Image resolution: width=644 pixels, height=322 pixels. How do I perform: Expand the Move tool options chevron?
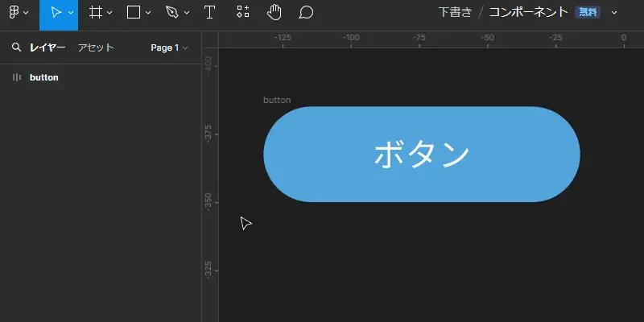71,13
